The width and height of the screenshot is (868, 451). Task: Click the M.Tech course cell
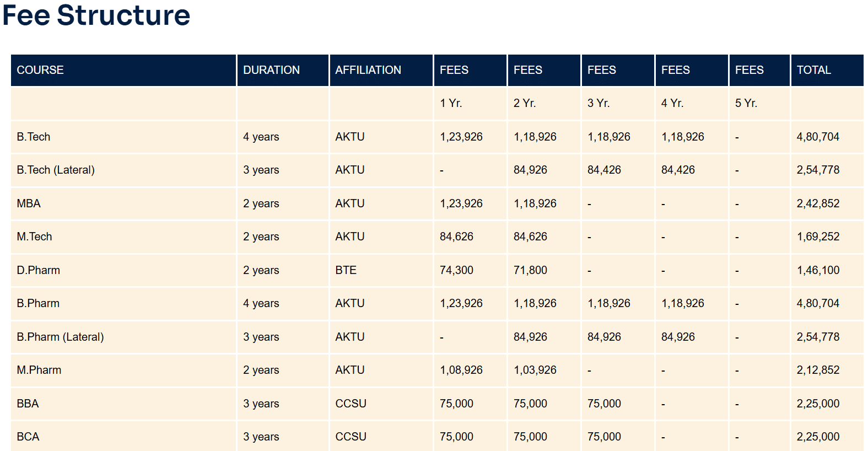coord(34,237)
